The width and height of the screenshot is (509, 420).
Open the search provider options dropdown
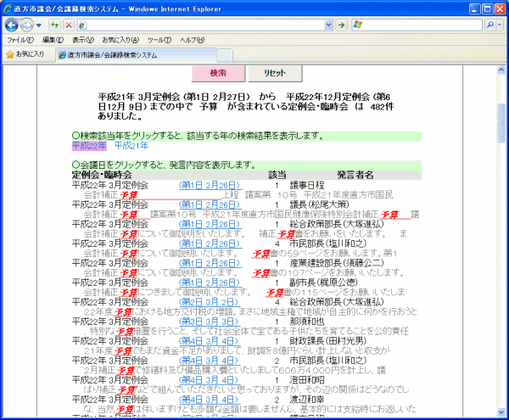coord(500,25)
